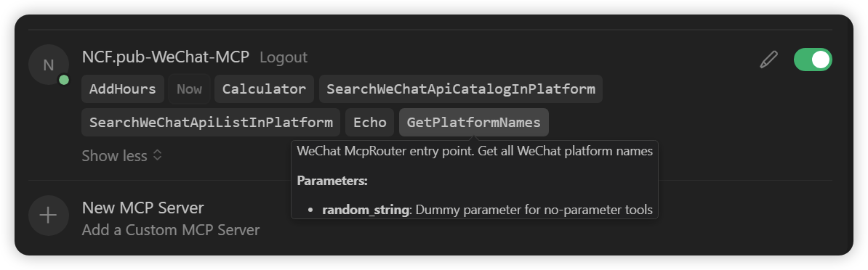This screenshot has height=270, width=868.
Task: Select the Echo tool chip
Action: pyautogui.click(x=370, y=122)
